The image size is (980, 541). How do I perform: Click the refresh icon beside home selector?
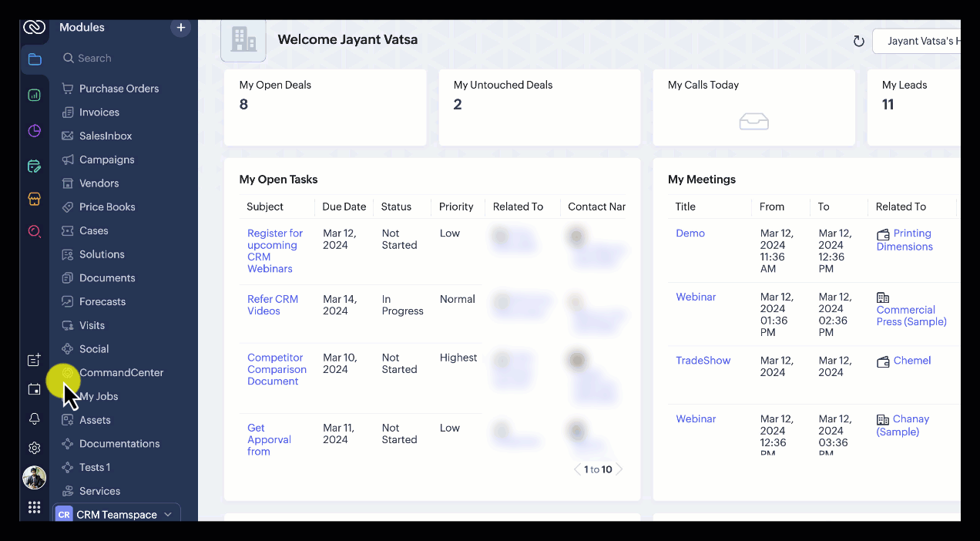pyautogui.click(x=858, y=41)
